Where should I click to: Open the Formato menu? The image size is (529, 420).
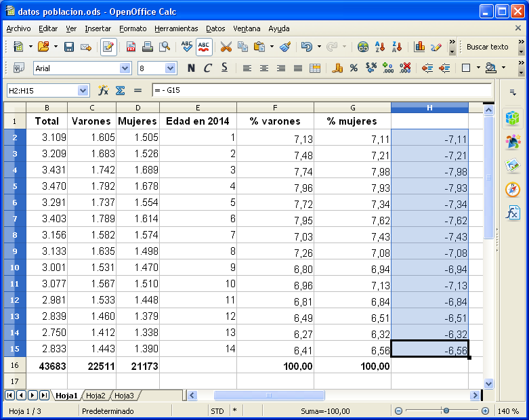click(x=133, y=28)
